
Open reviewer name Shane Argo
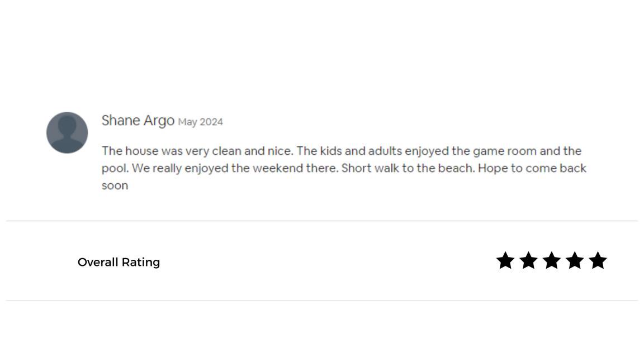pos(138,121)
